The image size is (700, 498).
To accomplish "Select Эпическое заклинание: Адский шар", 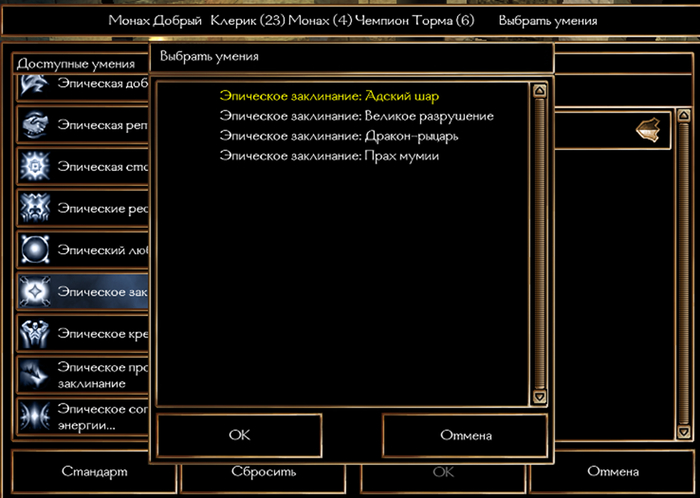I will (329, 96).
